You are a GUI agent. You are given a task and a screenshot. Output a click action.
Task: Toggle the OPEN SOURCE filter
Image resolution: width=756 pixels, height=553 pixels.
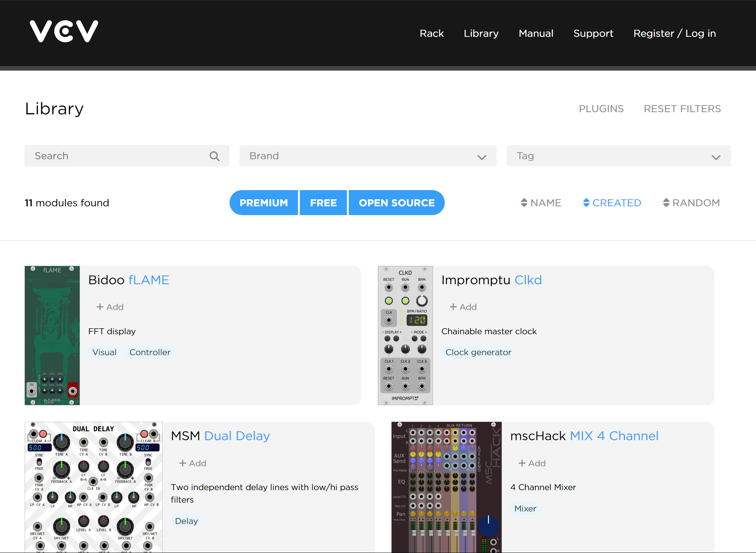397,203
